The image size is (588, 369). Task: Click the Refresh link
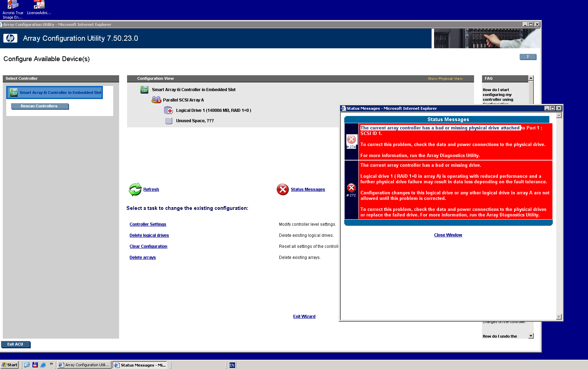(151, 190)
